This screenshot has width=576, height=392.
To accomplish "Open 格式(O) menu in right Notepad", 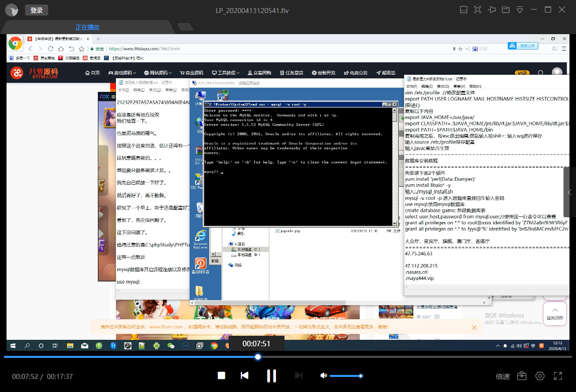I will point(443,86).
